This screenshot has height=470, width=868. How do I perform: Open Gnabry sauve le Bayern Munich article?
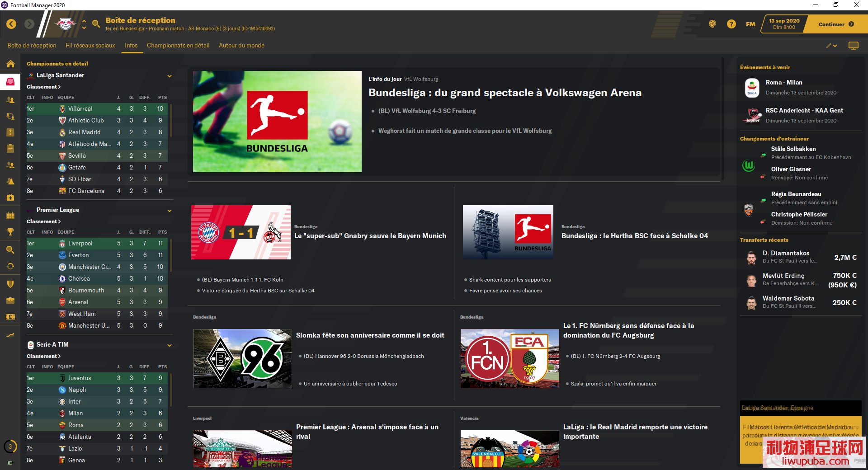click(x=370, y=236)
